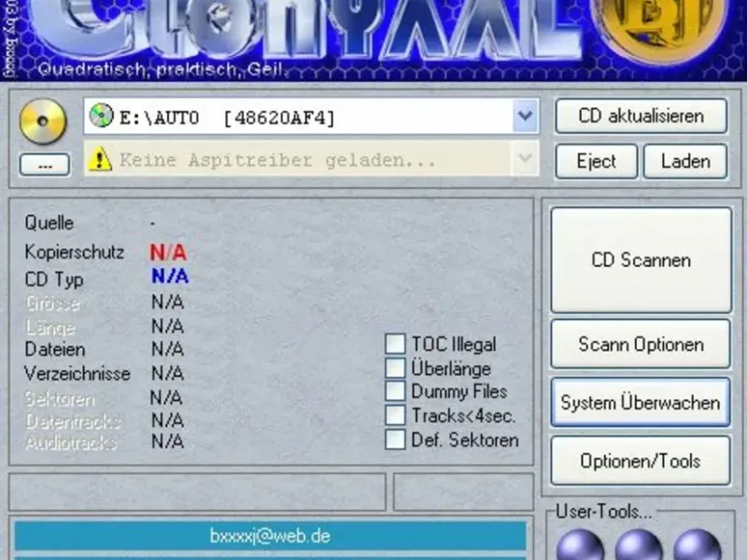This screenshot has height=560, width=747.
Task: Click the slogan 'Quadratisch, praktisch, Geil.'
Action: click(x=161, y=69)
